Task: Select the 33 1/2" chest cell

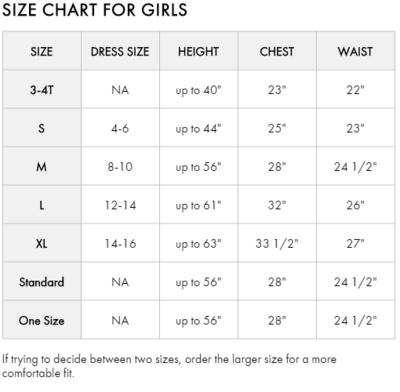Action: coord(277,244)
